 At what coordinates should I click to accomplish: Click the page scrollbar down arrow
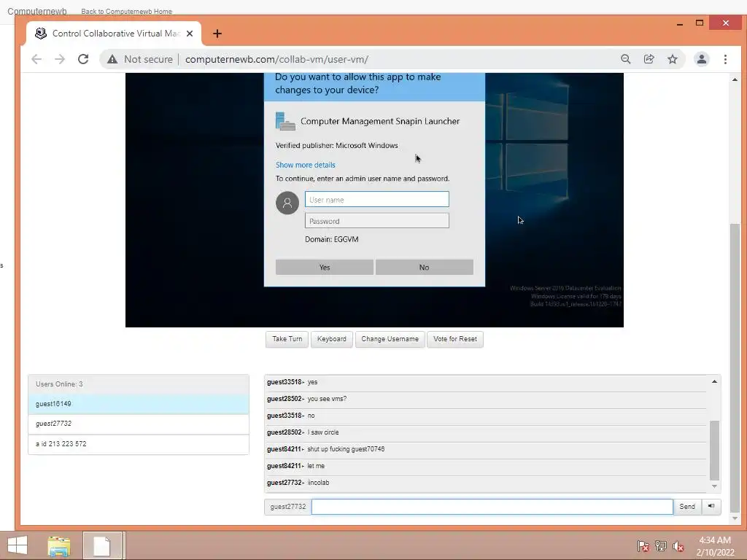[x=735, y=518]
